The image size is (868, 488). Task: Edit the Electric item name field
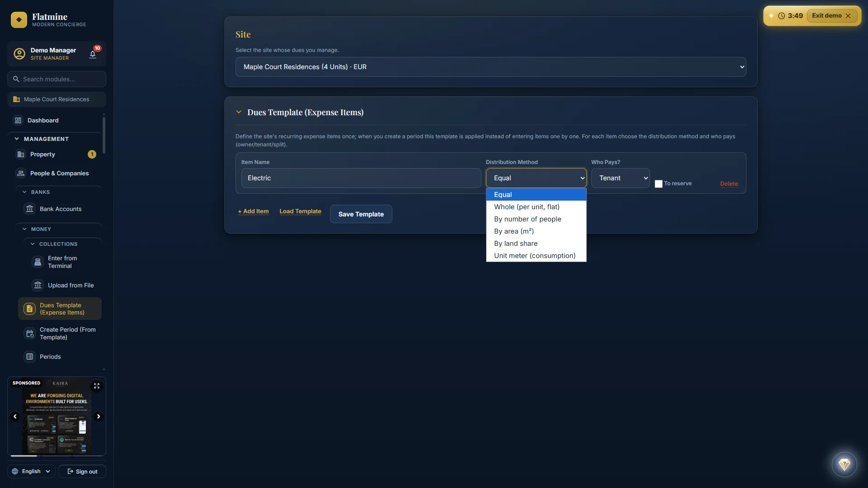coord(361,178)
